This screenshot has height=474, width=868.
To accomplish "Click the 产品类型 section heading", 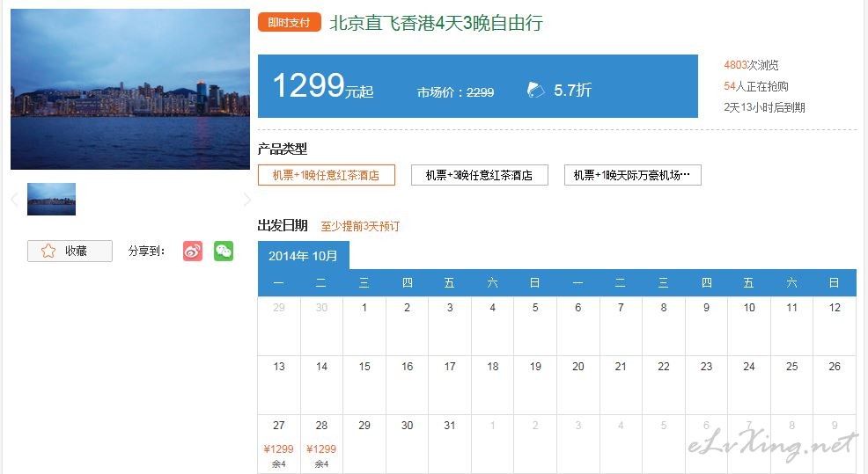I will pyautogui.click(x=283, y=149).
